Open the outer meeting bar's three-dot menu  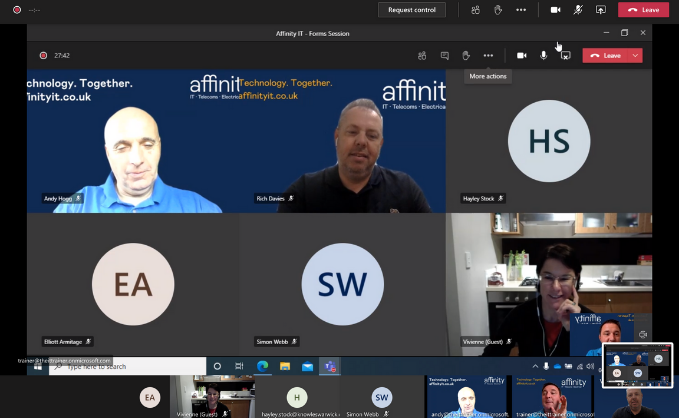(521, 10)
